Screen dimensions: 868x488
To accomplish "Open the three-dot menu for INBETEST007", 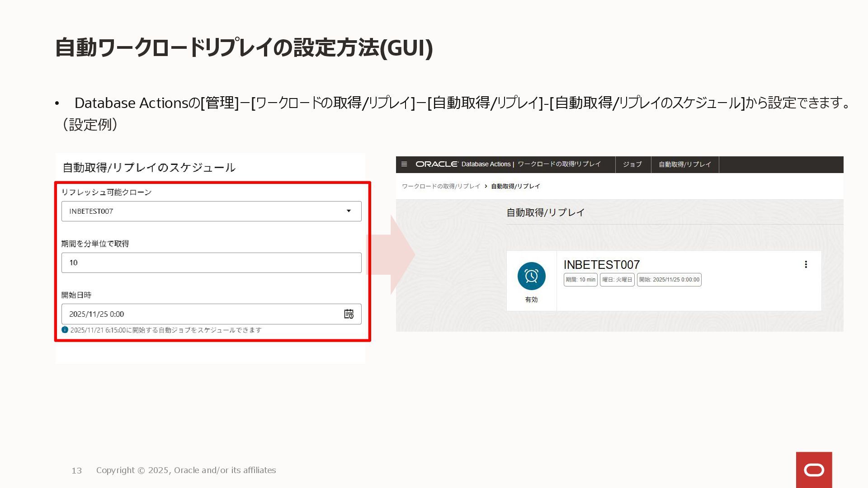I will (806, 264).
